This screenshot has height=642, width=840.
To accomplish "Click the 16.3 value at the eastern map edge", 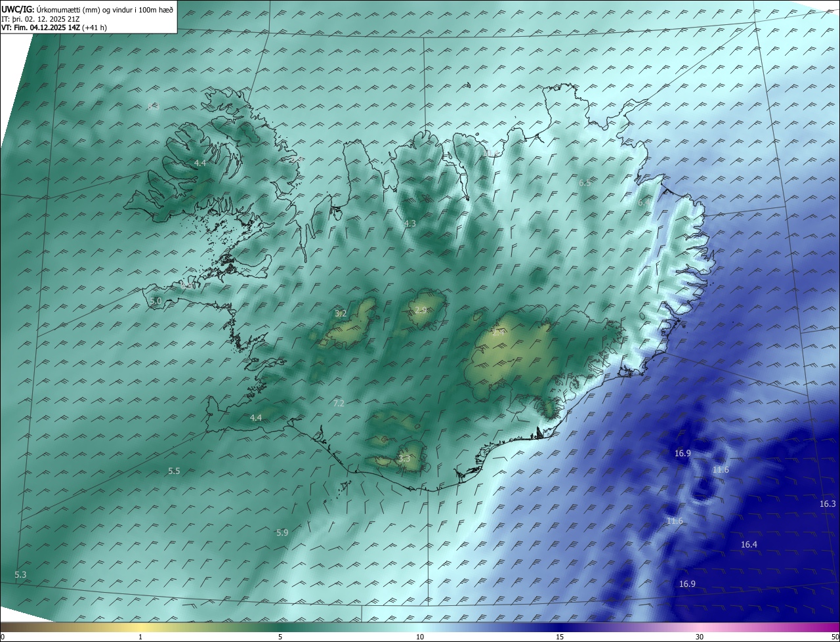I will click(828, 504).
